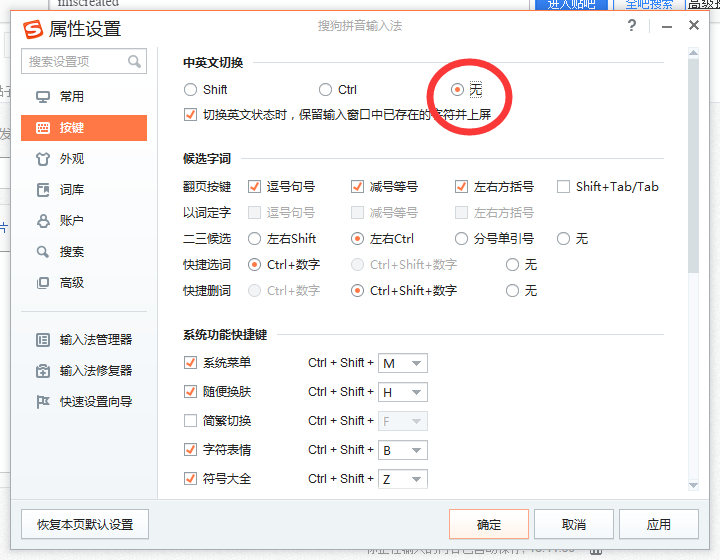Viewport: 720px width, 560px height.
Task: Click the book icon next to 词库
Action: click(43, 190)
